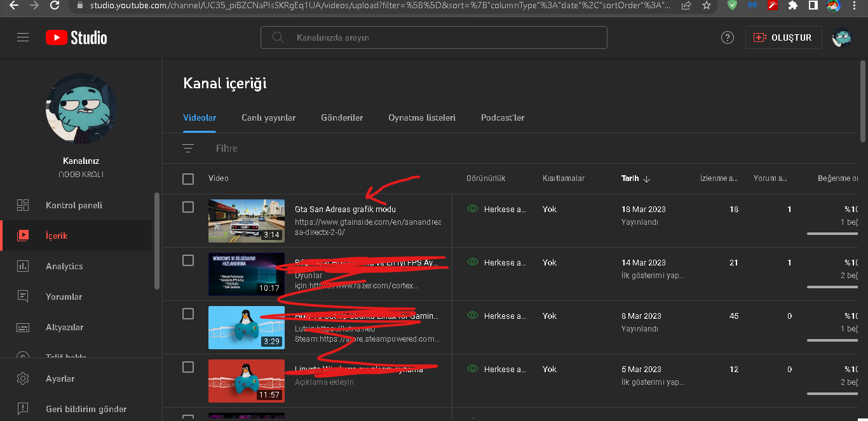Viewport: 868px width, 421px height.
Task: Click the channel search box
Action: pyautogui.click(x=434, y=37)
